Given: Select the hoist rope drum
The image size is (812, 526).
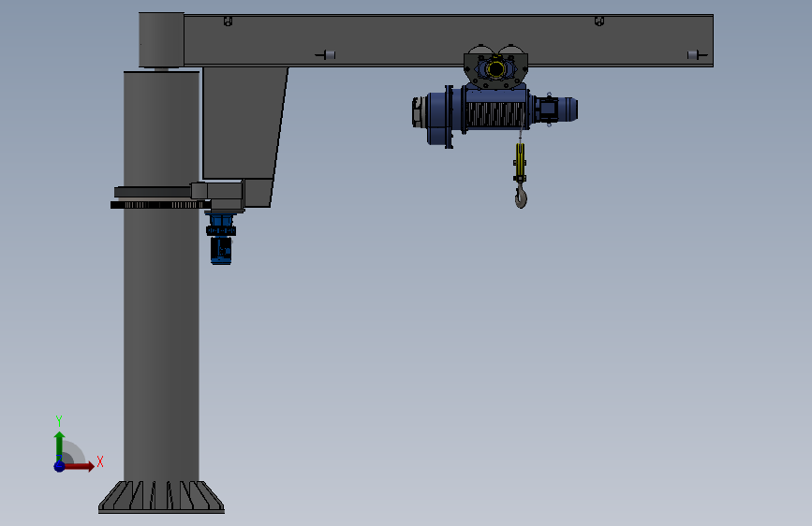Looking at the screenshot, I should (x=496, y=114).
